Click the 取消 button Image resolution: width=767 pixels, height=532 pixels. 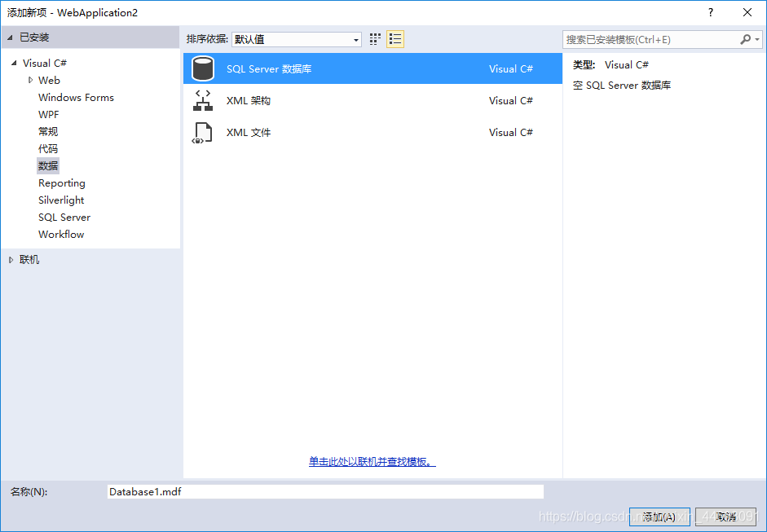[x=726, y=517]
